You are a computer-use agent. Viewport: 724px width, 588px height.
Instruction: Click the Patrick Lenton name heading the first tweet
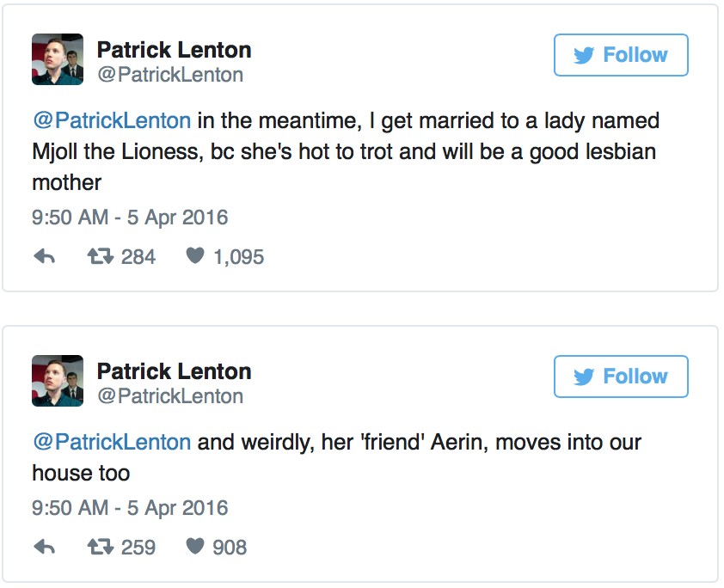point(174,50)
